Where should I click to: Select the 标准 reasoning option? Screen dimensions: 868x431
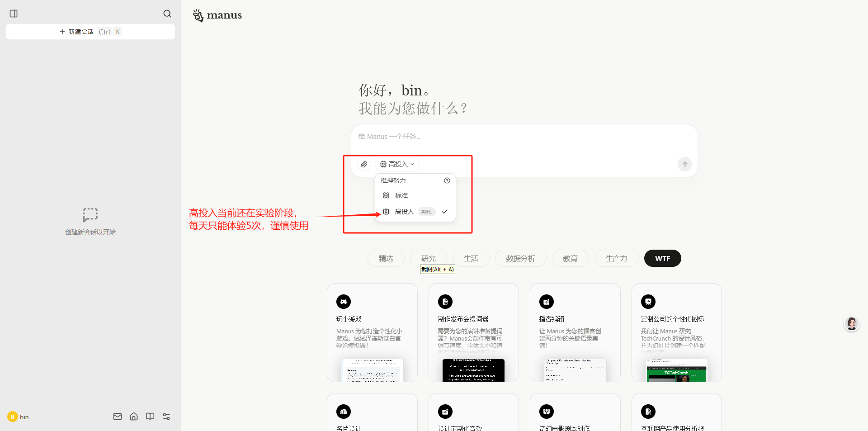[x=415, y=195]
